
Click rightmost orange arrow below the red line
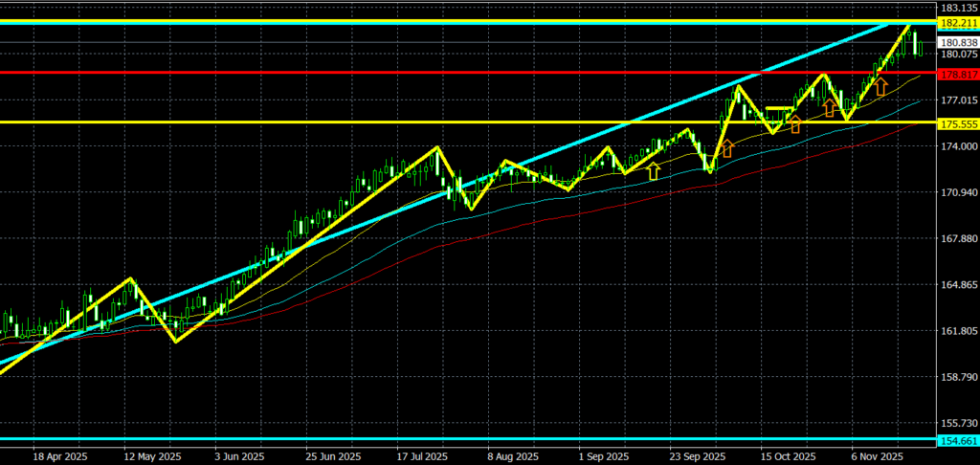880,87
